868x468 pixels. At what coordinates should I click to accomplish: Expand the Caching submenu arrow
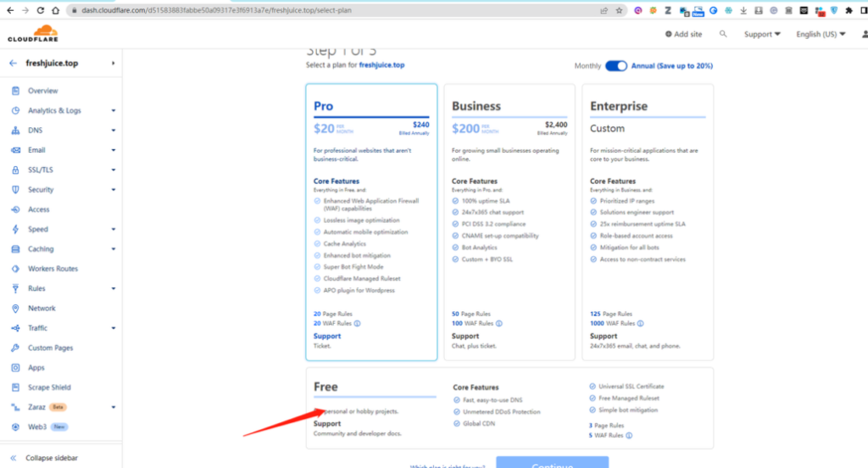(114, 249)
